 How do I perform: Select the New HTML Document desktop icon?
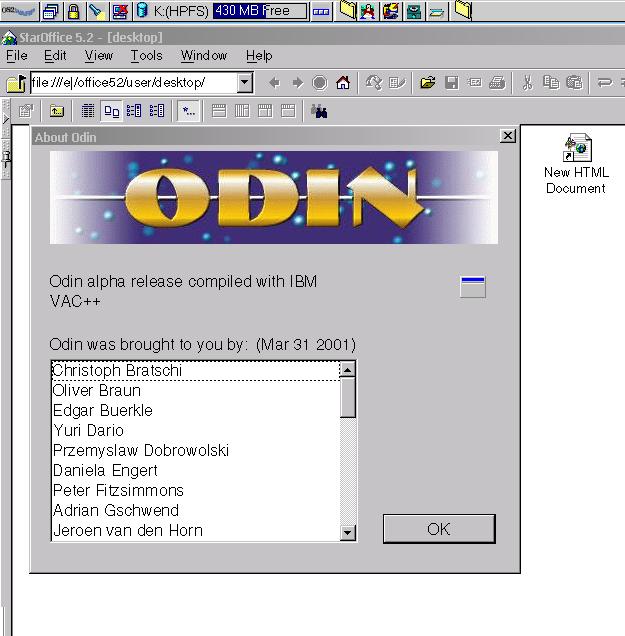point(576,164)
